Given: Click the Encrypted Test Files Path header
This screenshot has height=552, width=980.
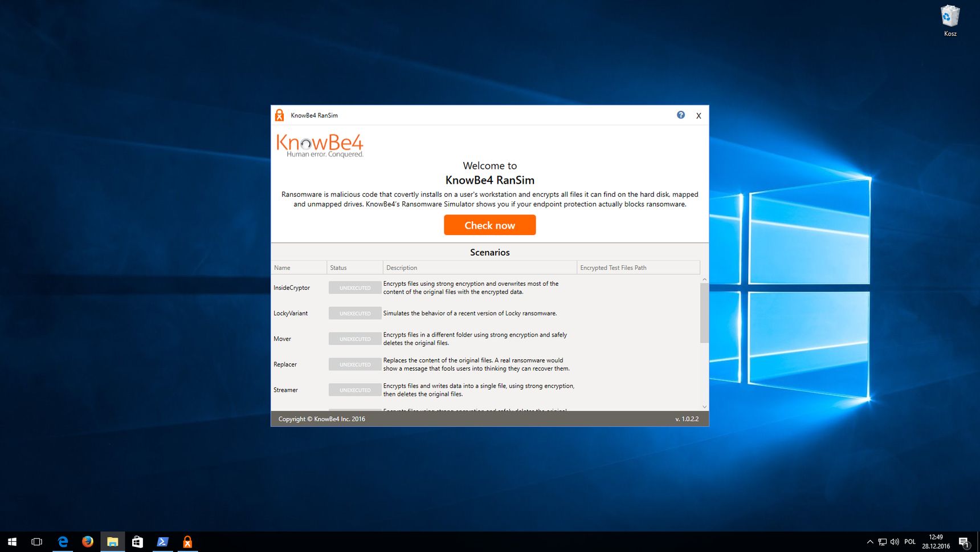Looking at the screenshot, I should [x=638, y=267].
